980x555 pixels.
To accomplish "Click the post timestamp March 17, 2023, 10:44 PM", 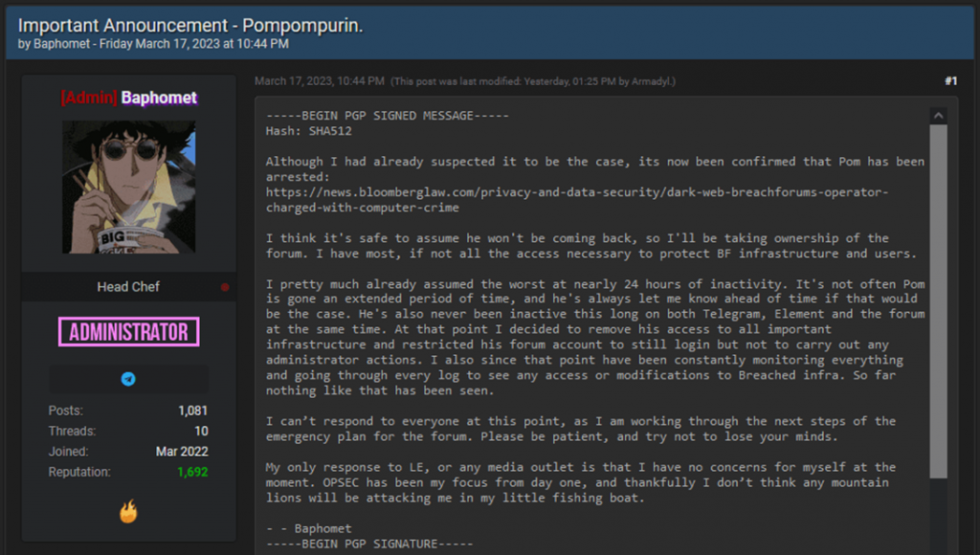I will [x=320, y=81].
